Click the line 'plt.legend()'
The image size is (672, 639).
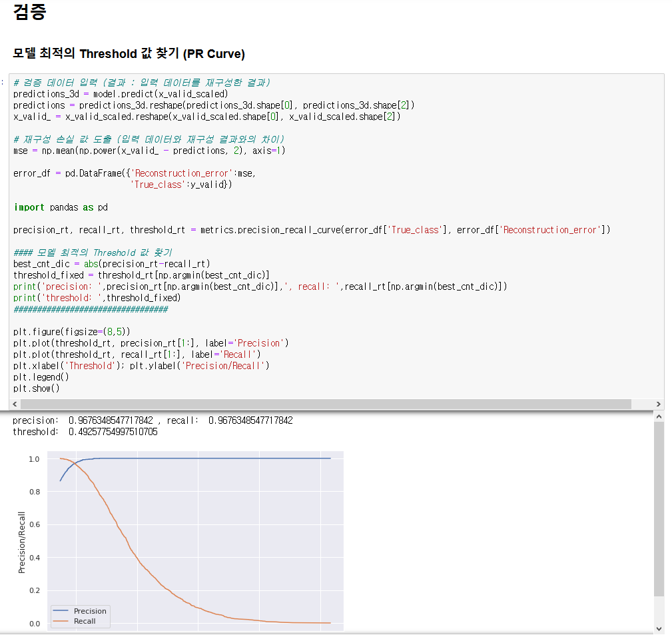(x=41, y=377)
